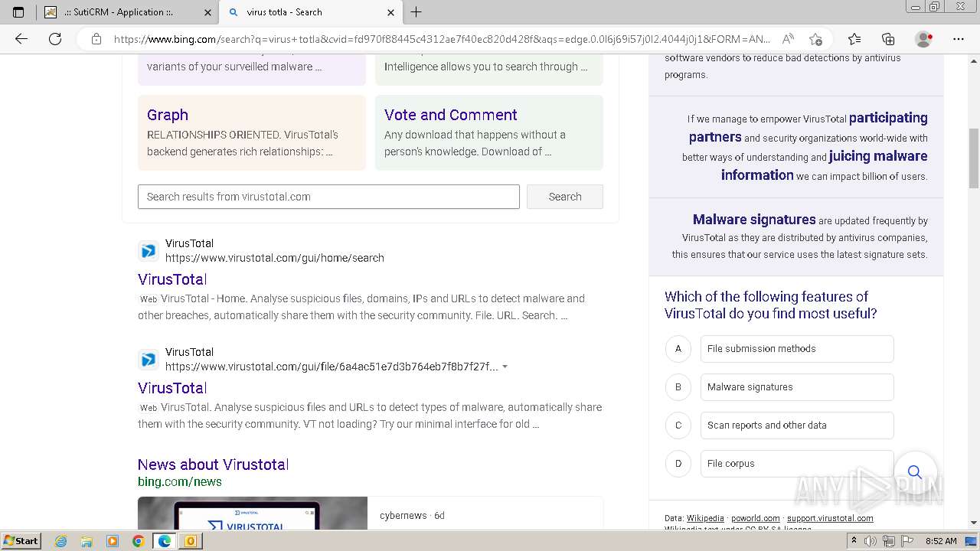Image resolution: width=980 pixels, height=551 pixels.
Task: Open the Wikipedia data source link
Action: [705, 518]
